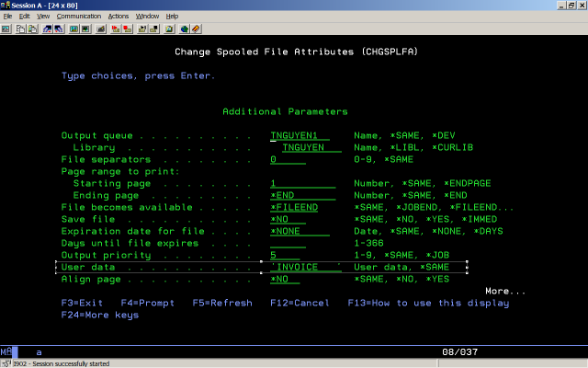
Task: Click the Receive File toolbar icon
Action: 60,28
